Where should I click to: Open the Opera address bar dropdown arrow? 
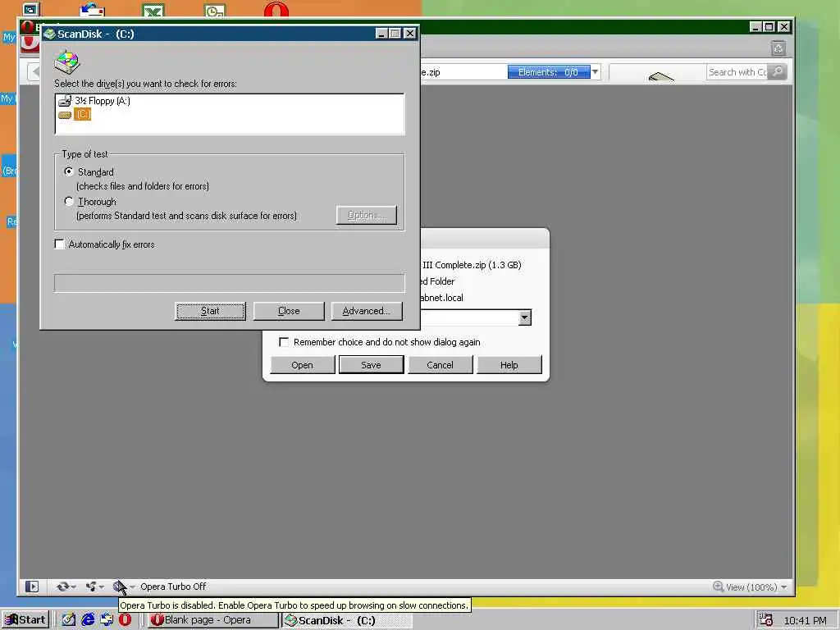(596, 72)
